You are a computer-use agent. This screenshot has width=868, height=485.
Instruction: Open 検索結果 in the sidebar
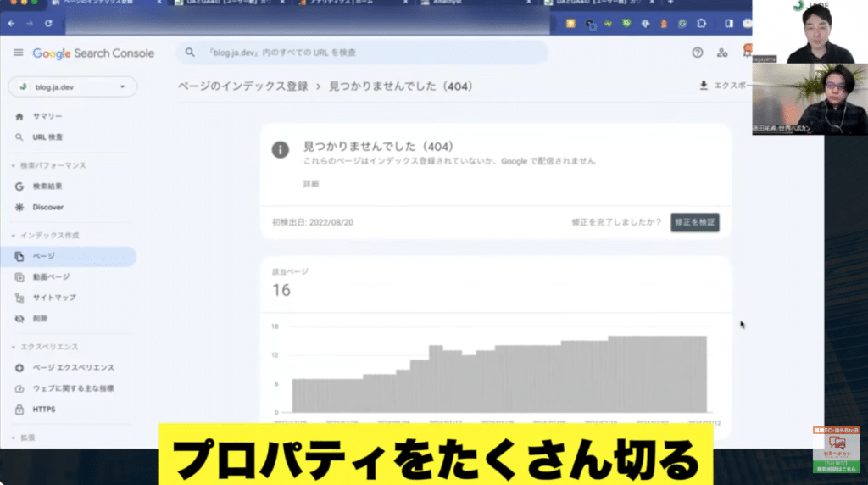pos(47,187)
